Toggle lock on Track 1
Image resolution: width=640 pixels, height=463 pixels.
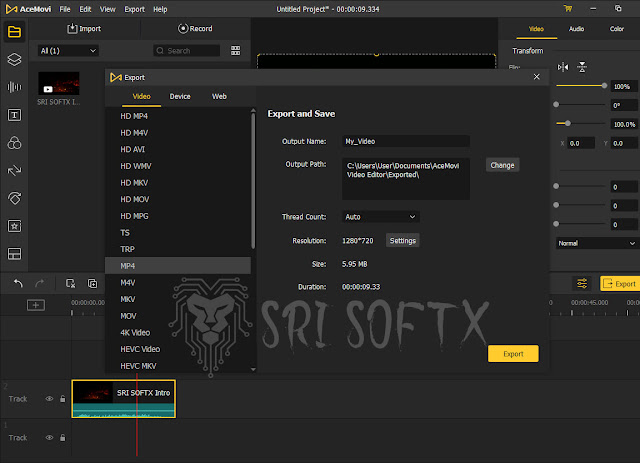point(62,438)
